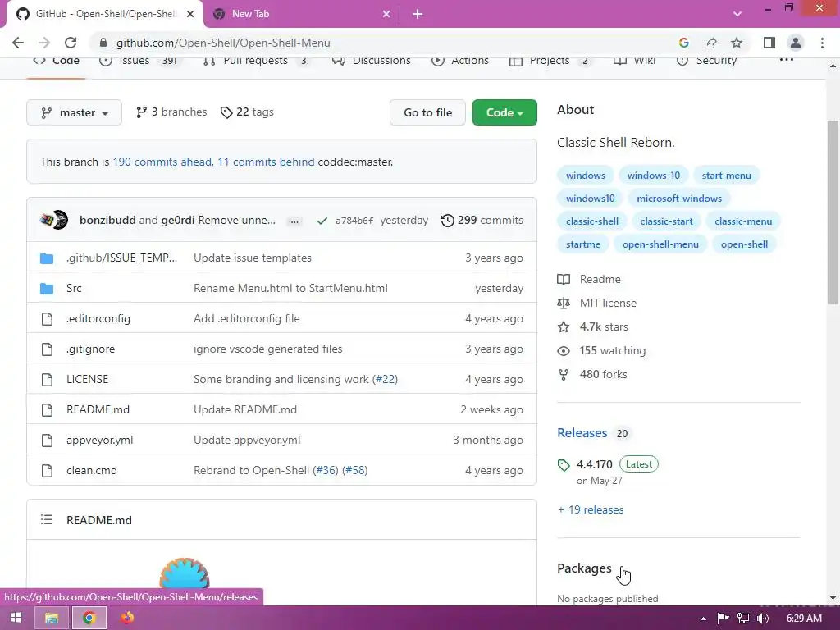The image size is (840, 630).
Task: Open the Releases heading link
Action: pos(582,433)
